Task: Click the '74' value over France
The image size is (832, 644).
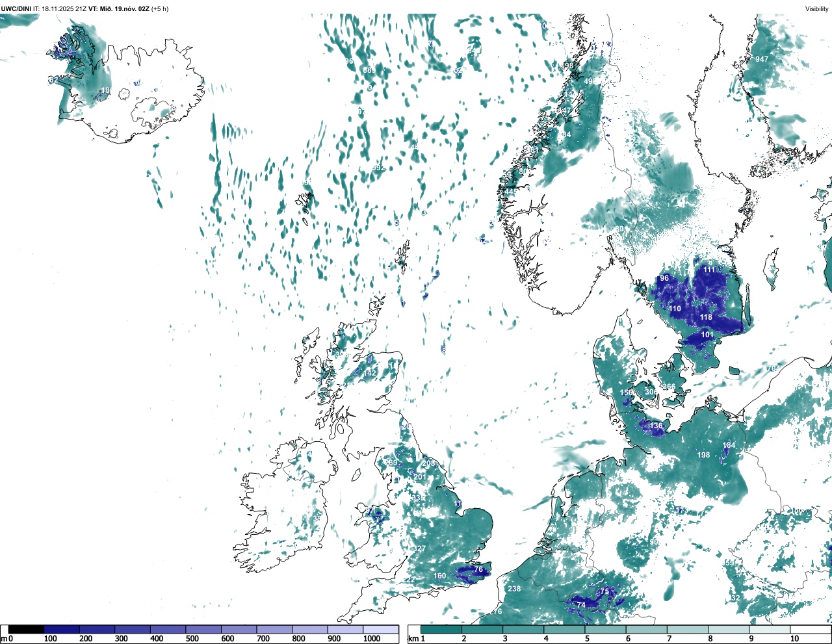Action: coord(581,605)
